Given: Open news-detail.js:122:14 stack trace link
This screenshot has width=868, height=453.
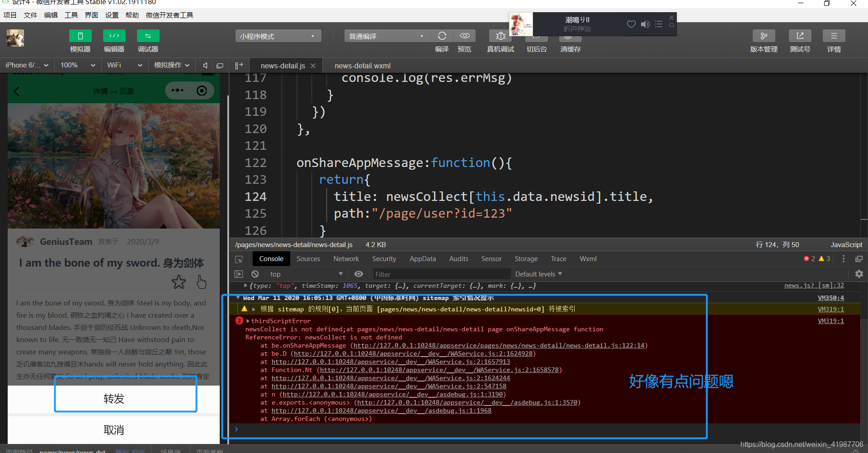Looking at the screenshot, I should point(499,345).
